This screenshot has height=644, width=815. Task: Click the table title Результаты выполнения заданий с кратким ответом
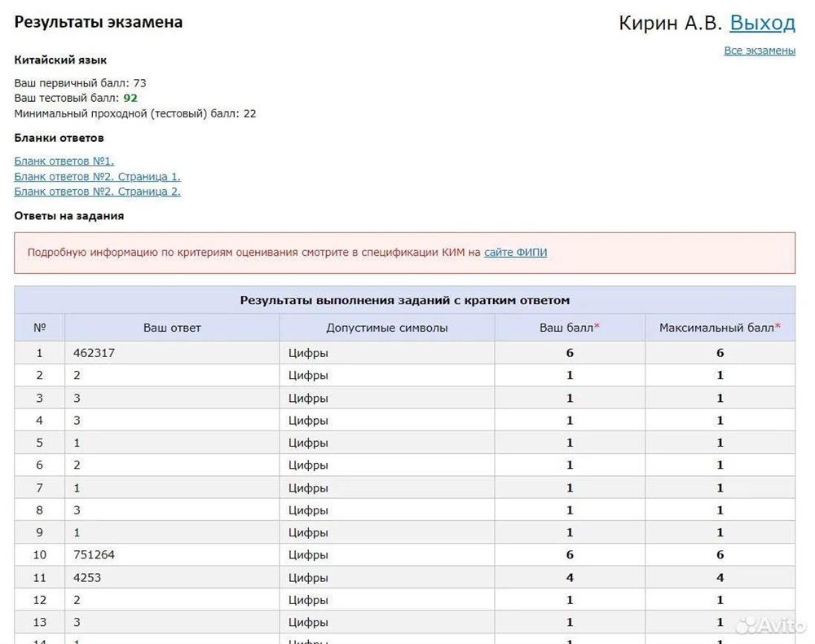point(405,301)
